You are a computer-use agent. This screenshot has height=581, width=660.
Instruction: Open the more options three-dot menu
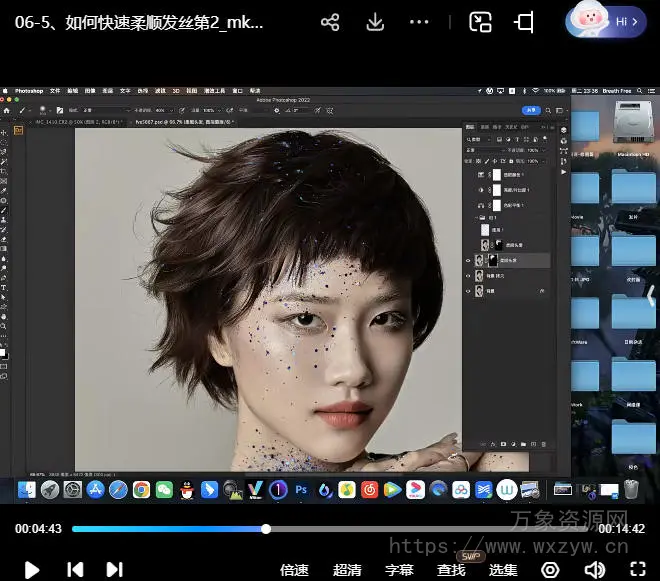tap(420, 22)
